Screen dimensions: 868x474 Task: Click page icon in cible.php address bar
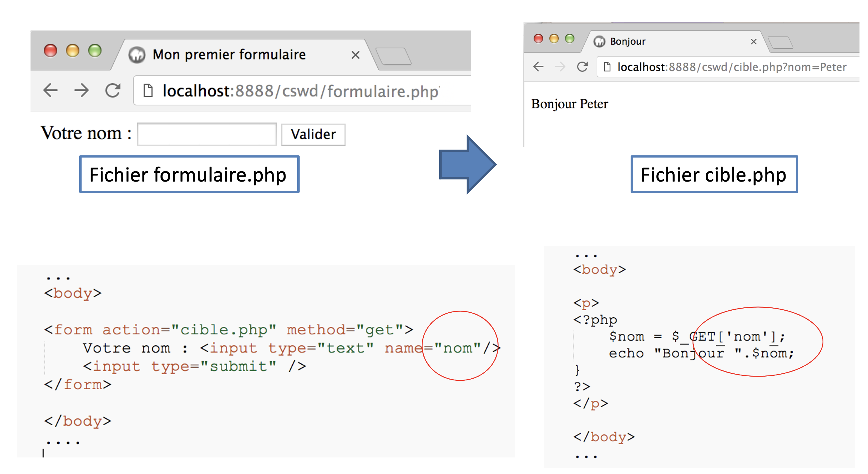(607, 67)
